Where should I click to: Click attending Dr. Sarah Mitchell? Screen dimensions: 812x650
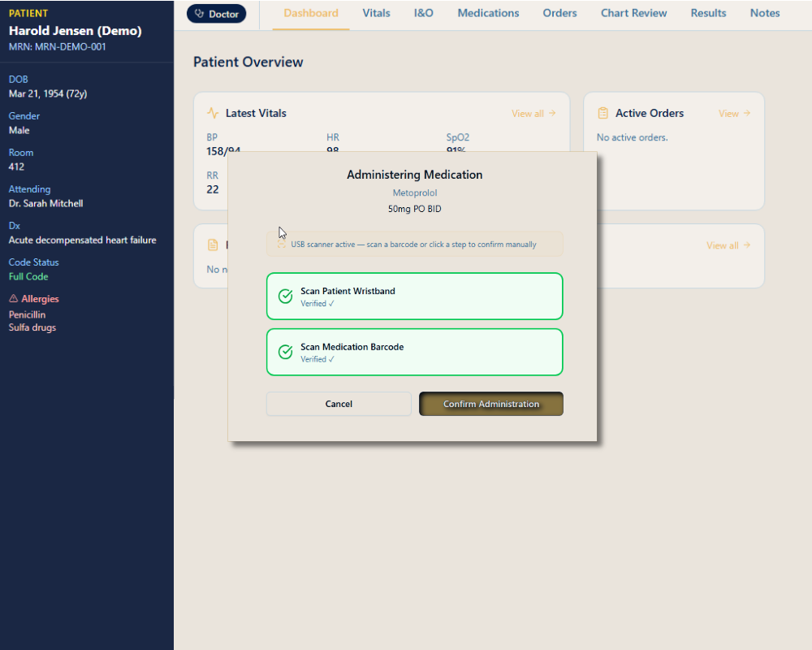(45, 203)
